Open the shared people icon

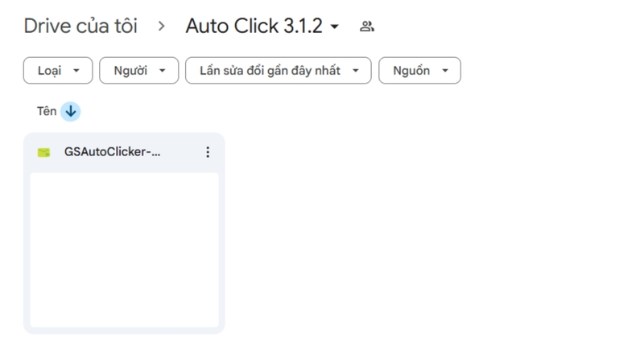pyautogui.click(x=367, y=27)
